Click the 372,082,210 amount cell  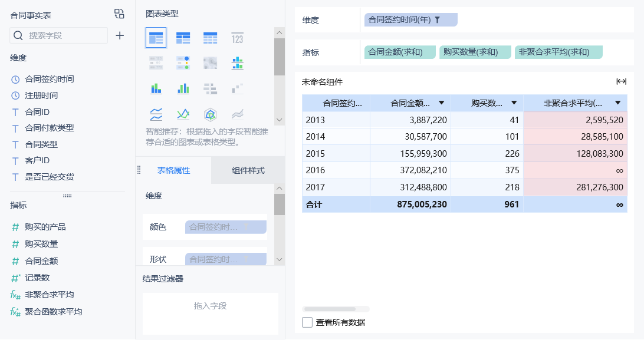click(410, 170)
